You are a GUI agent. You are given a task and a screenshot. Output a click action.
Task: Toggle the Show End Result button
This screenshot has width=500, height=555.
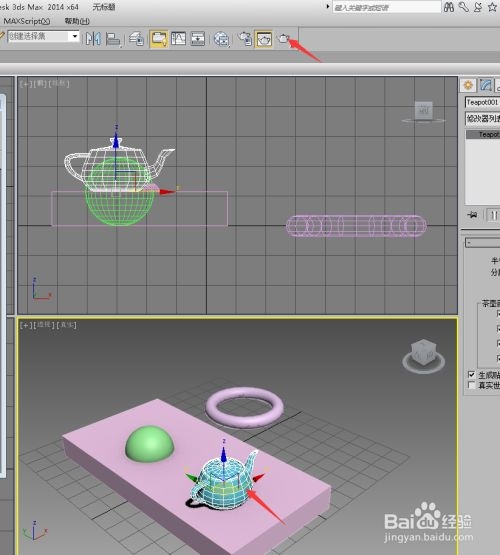pos(493,215)
